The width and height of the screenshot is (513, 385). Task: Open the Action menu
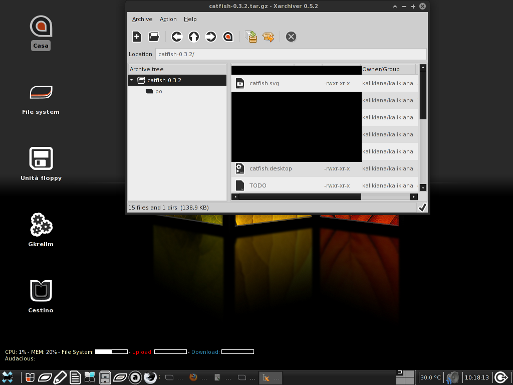point(168,19)
